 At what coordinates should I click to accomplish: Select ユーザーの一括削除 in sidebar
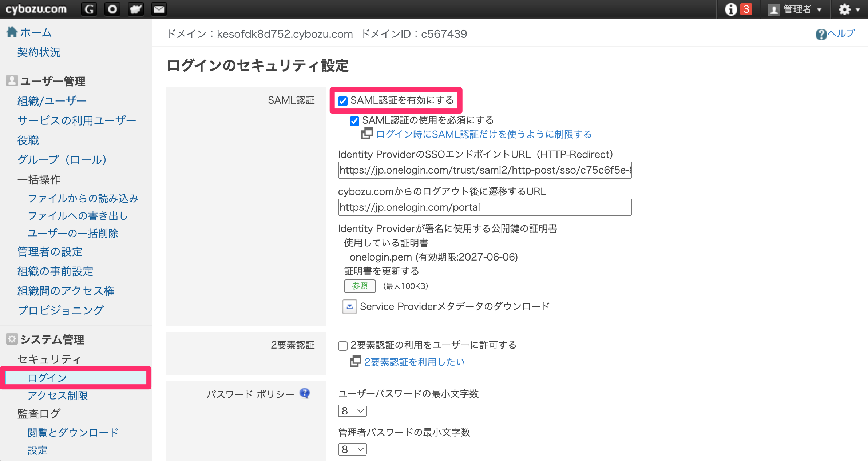73,233
